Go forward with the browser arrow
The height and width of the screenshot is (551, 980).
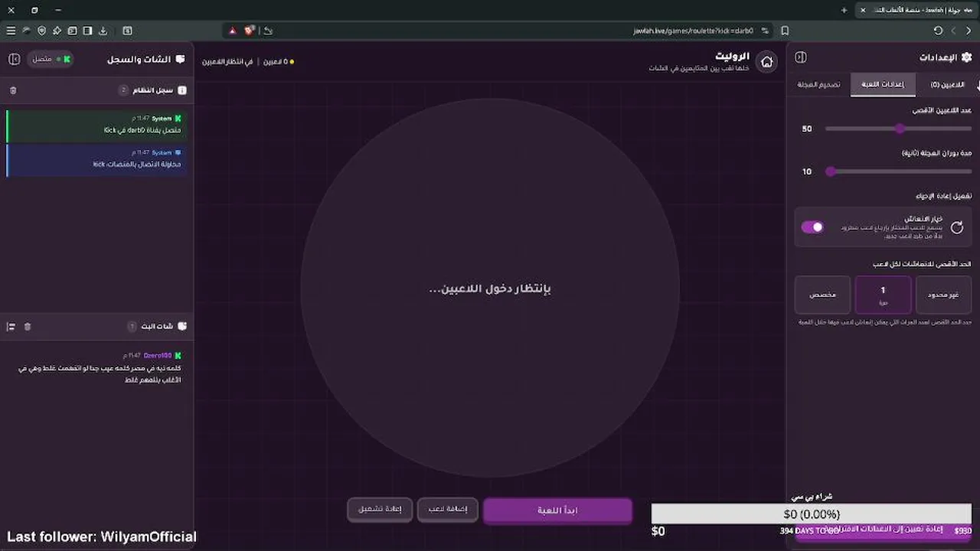pos(969,31)
